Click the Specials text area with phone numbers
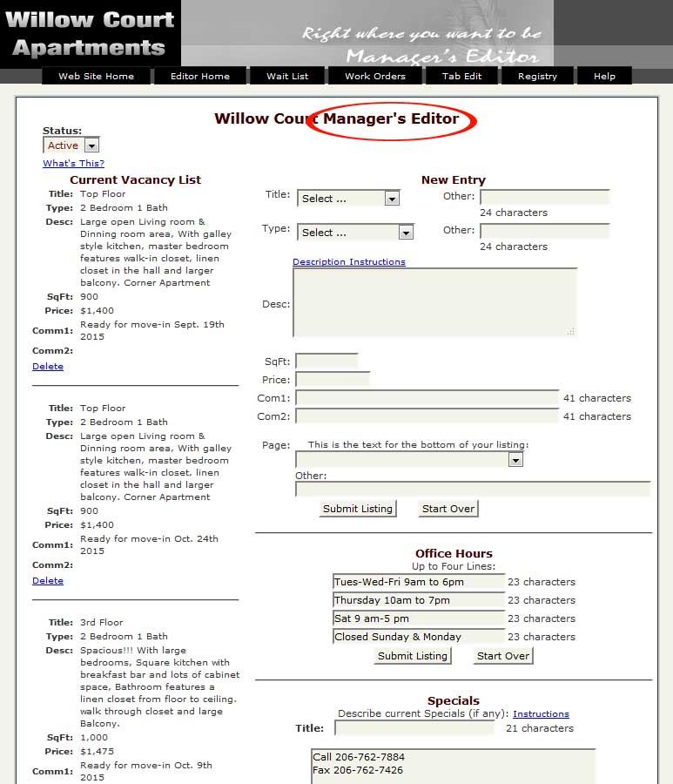 tap(453, 766)
